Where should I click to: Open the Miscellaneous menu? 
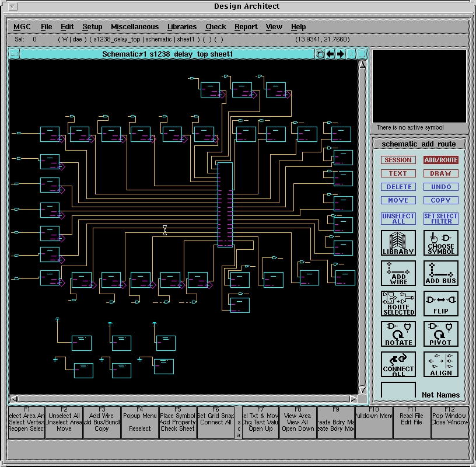(135, 27)
